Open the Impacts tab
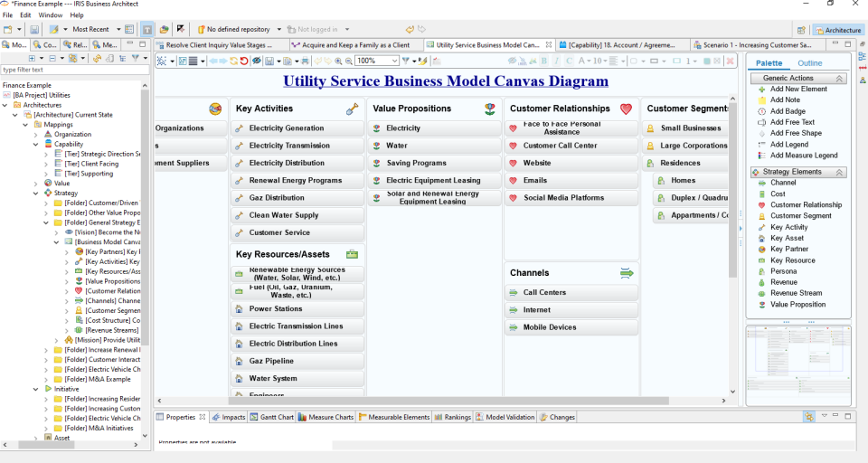Screen dimensions: 868x463 click(x=229, y=417)
